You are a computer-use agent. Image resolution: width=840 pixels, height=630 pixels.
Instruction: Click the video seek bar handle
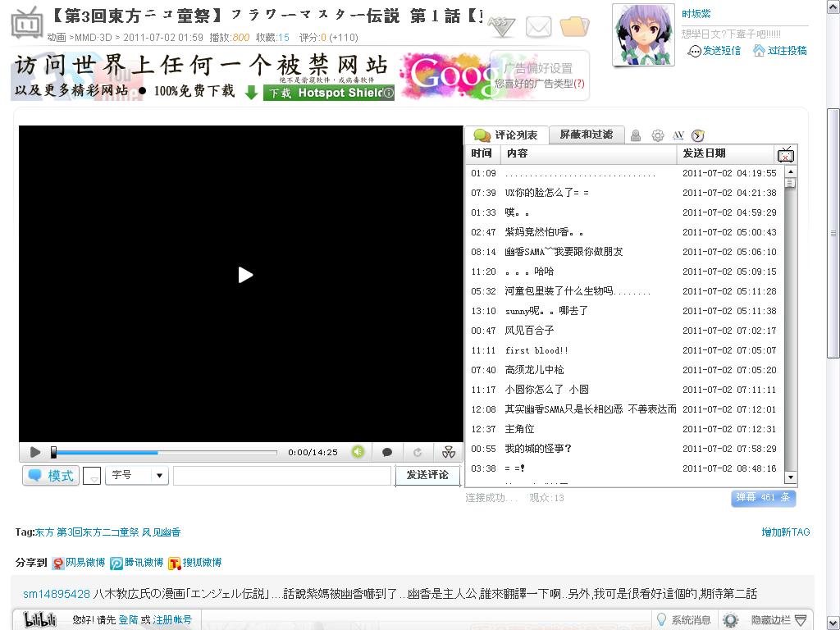53,452
